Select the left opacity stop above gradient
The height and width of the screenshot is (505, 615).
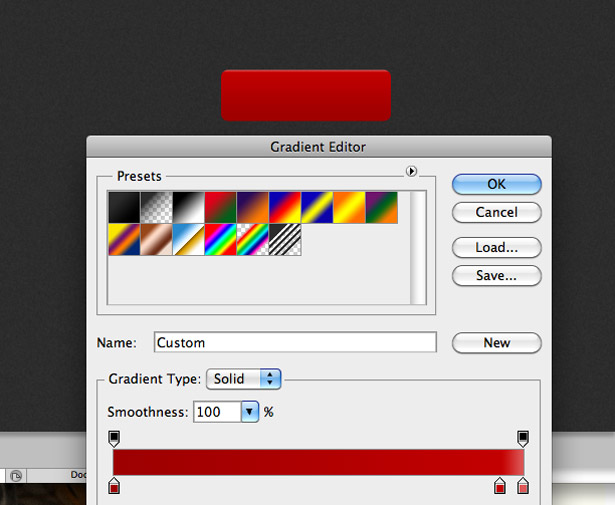coord(114,439)
